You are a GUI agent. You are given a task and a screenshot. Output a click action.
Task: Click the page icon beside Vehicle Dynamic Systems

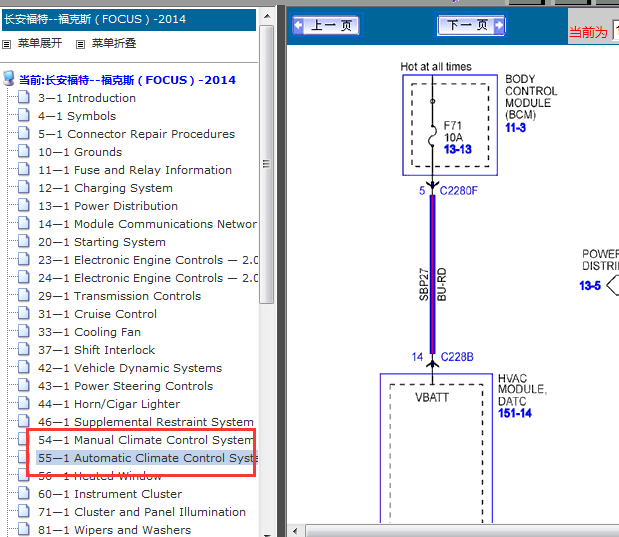tap(24, 367)
